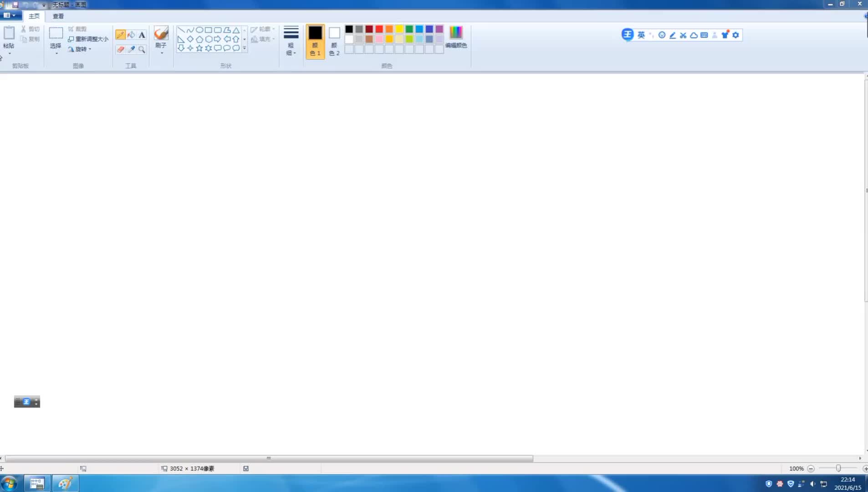Click the Brushes icon
868x492 pixels.
click(x=161, y=33)
